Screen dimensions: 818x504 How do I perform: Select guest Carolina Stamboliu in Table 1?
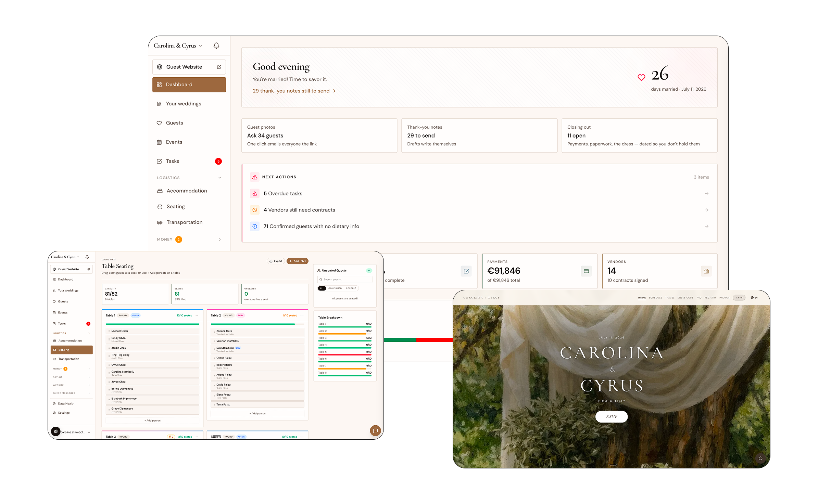152,373
